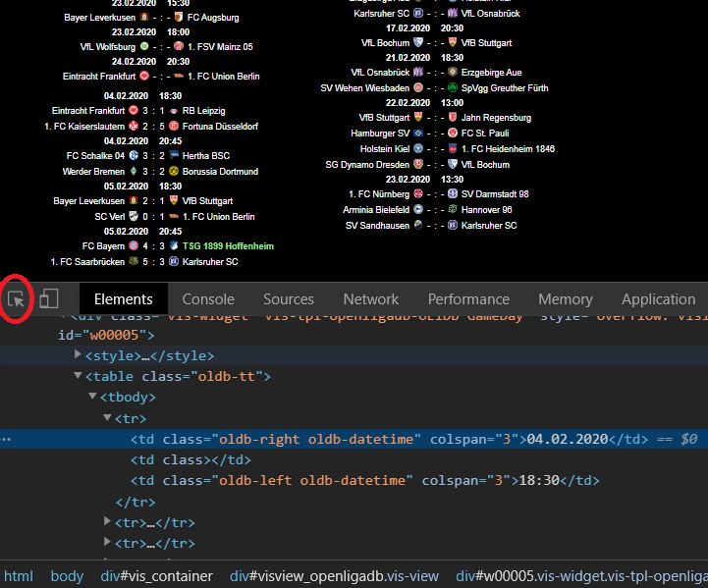The image size is (708, 588).
Task: Select the td with 04.02.2020 in DOM
Action: click(354, 439)
